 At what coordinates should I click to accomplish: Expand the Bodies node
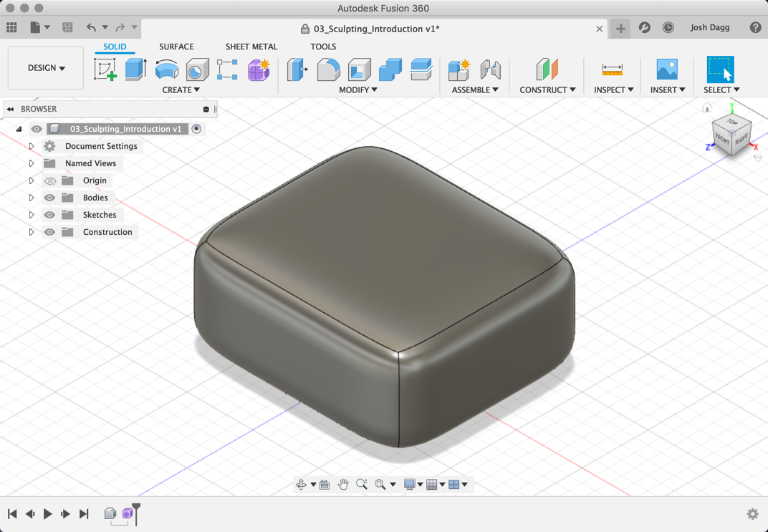(32, 198)
